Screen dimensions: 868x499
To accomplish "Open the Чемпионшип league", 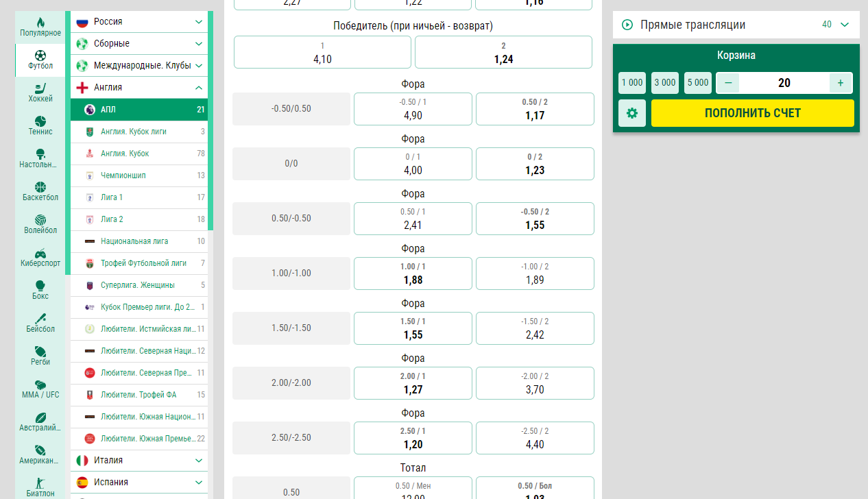I will pyautogui.click(x=139, y=175).
